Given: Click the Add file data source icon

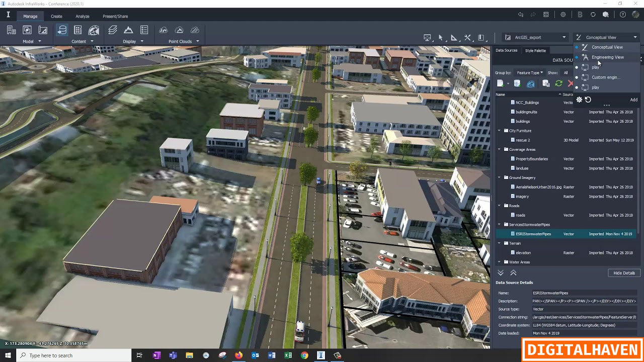Looking at the screenshot, I should pyautogui.click(x=501, y=83).
